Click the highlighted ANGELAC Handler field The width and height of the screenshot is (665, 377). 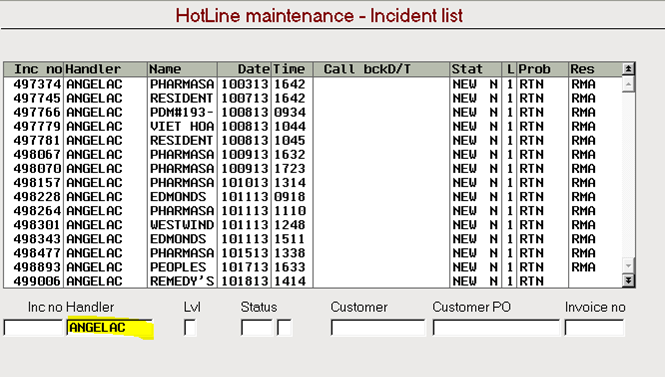(x=109, y=327)
